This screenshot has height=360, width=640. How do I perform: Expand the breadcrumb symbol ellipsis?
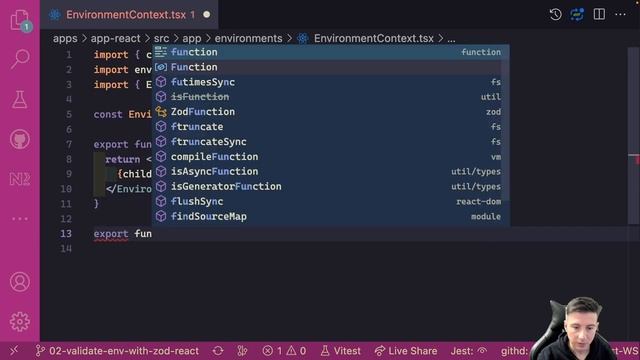451,39
